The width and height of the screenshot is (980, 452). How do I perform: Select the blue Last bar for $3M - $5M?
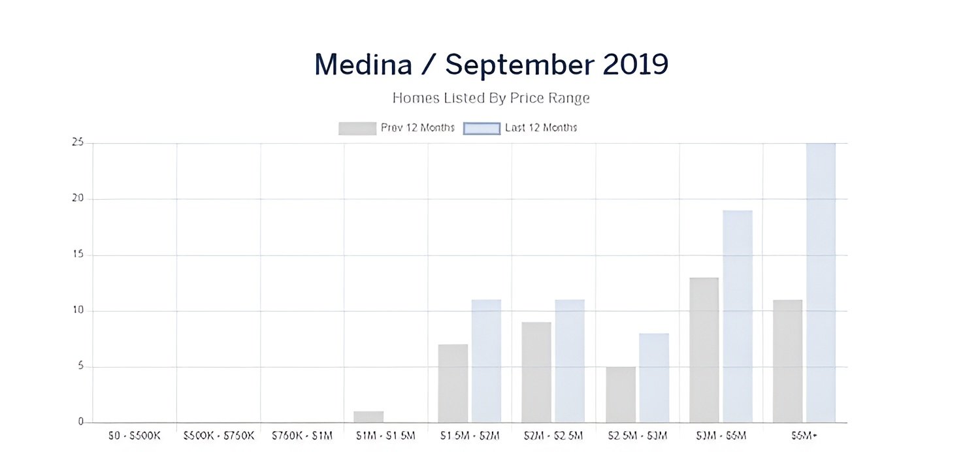tap(738, 316)
